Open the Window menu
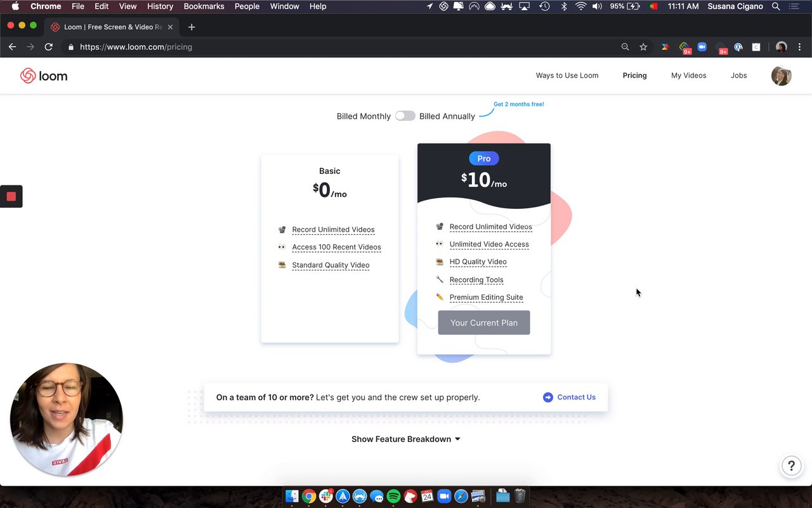This screenshot has width=812, height=508. pyautogui.click(x=284, y=6)
